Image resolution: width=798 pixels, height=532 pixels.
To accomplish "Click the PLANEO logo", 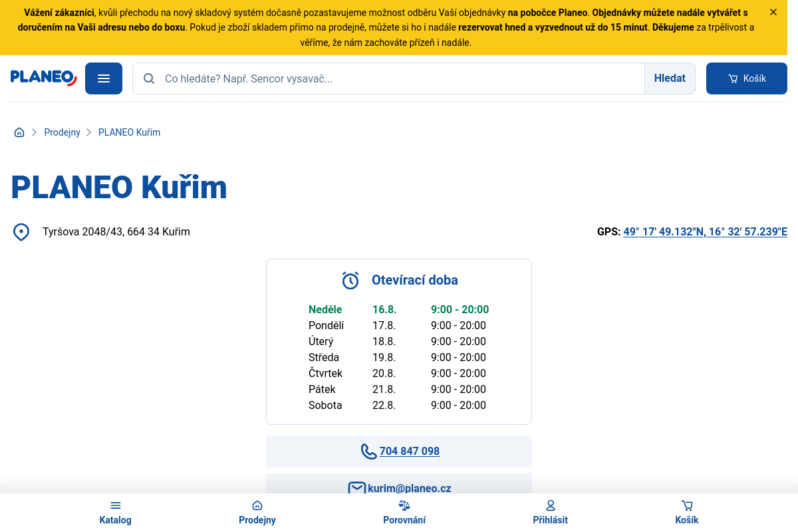I will point(44,78).
